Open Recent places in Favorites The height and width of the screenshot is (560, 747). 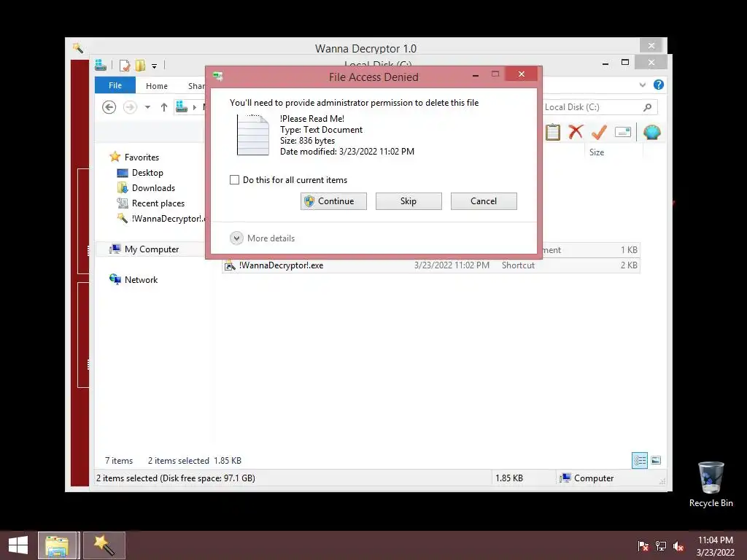pyautogui.click(x=158, y=203)
